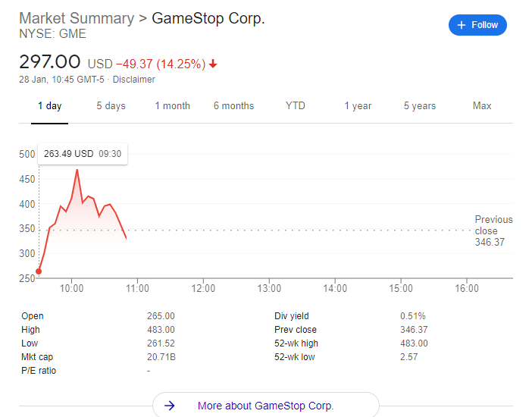Select the YTD tab
532x417 pixels.
296,105
